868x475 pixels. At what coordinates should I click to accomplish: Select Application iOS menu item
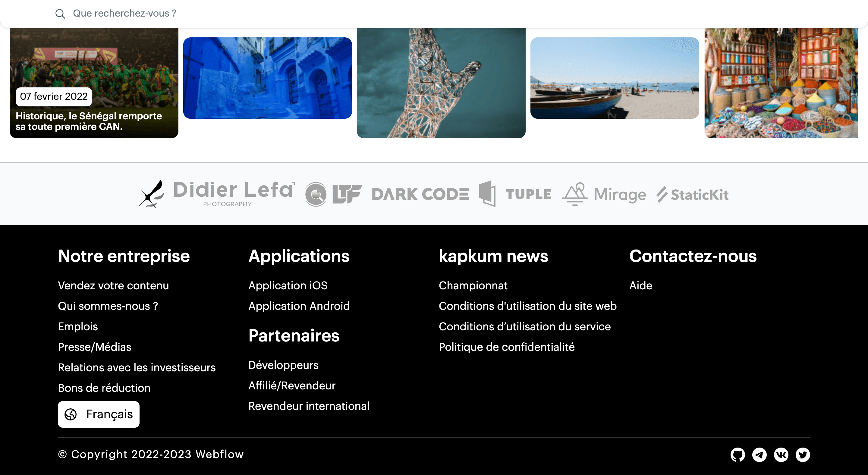[x=288, y=285]
